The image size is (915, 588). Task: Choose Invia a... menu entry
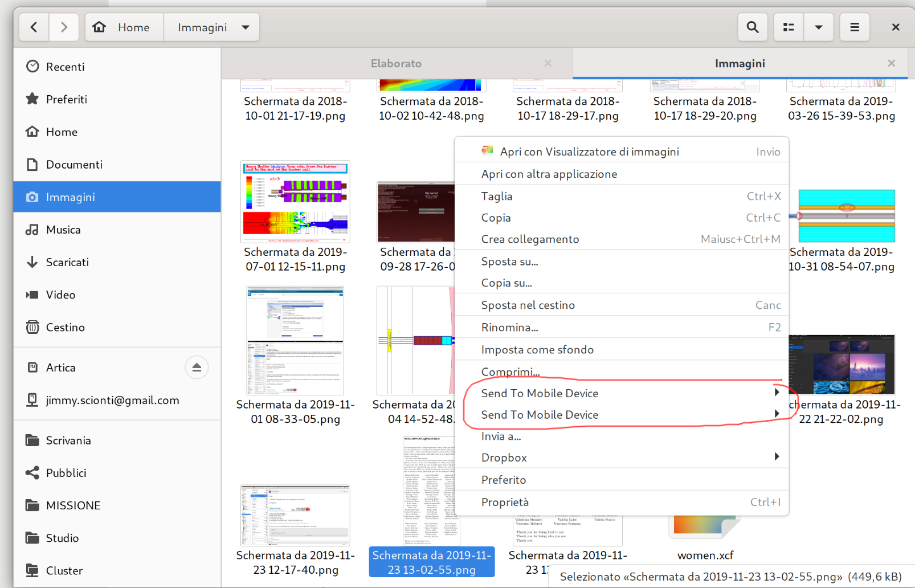tap(622, 436)
